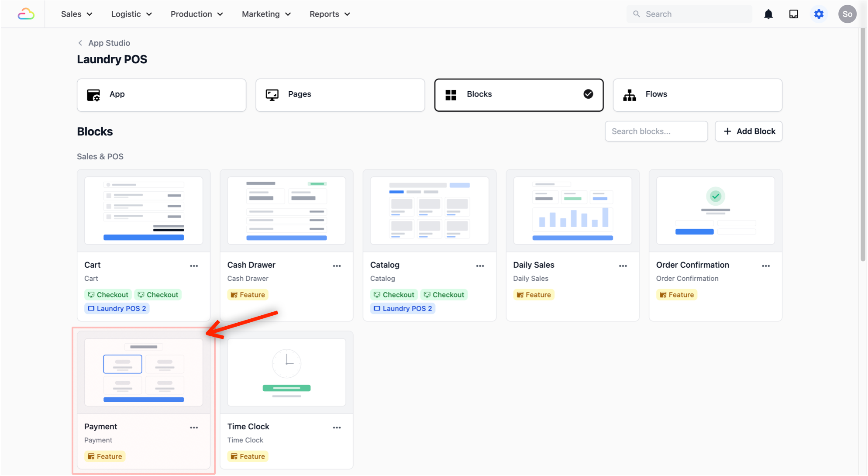Open the notifications bell icon
The height and width of the screenshot is (476, 868).
(x=768, y=14)
